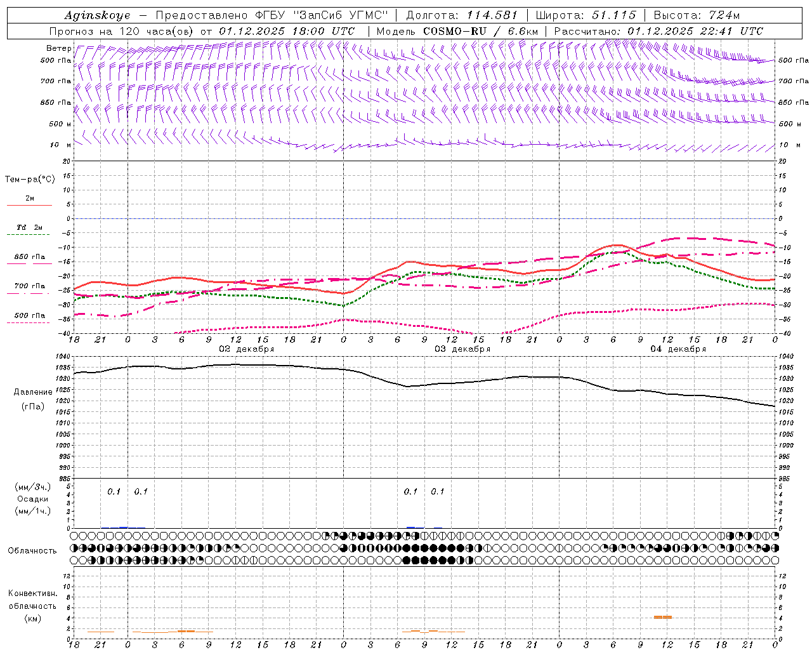Click the Осадки precipitation label
The image size is (812, 650).
tap(33, 499)
